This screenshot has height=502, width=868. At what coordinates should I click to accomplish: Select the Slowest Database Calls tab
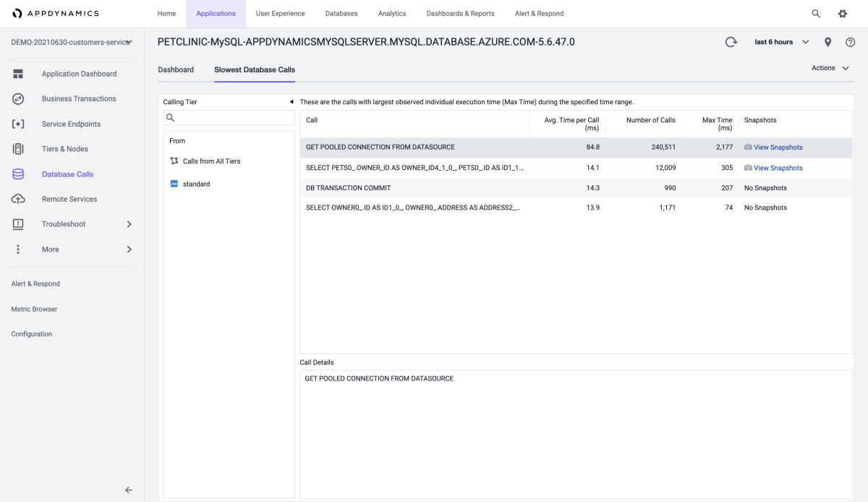(255, 69)
